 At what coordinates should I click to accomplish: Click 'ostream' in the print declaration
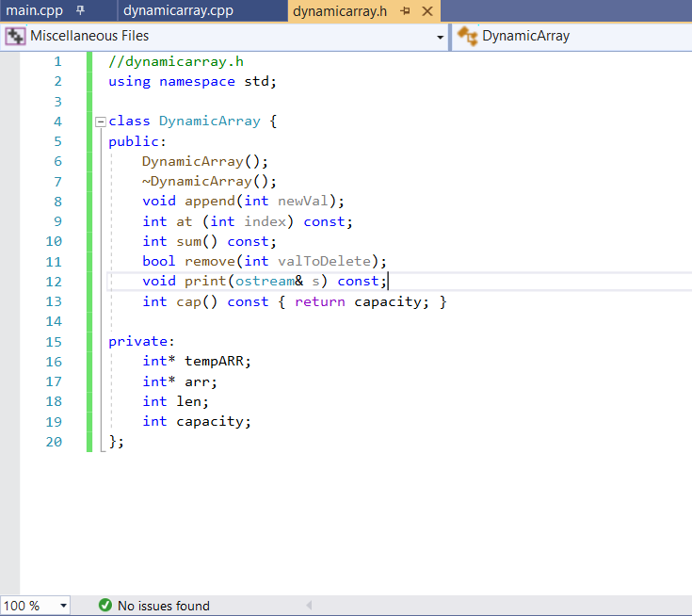click(265, 281)
